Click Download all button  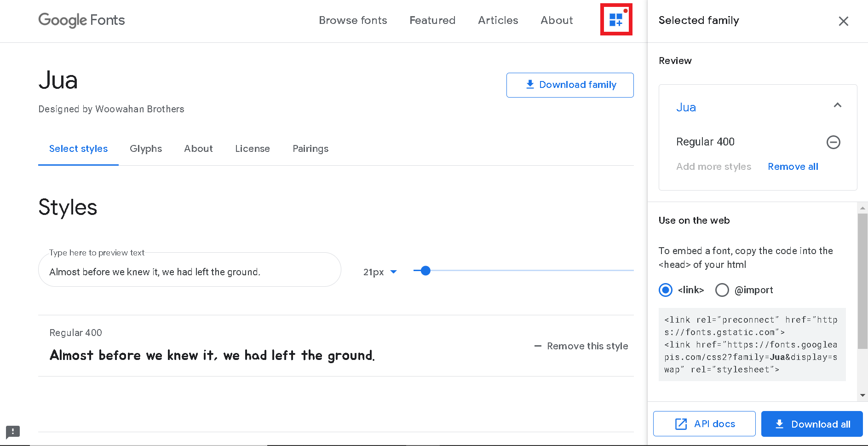click(812, 424)
